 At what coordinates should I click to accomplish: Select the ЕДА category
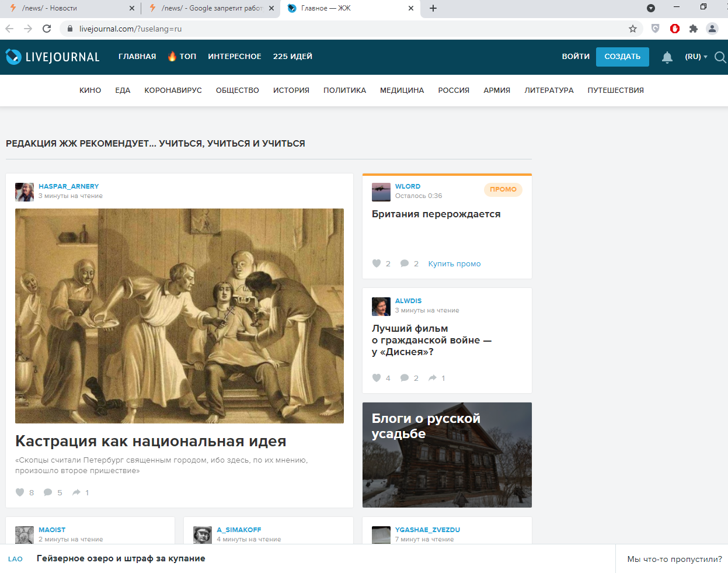click(x=123, y=91)
